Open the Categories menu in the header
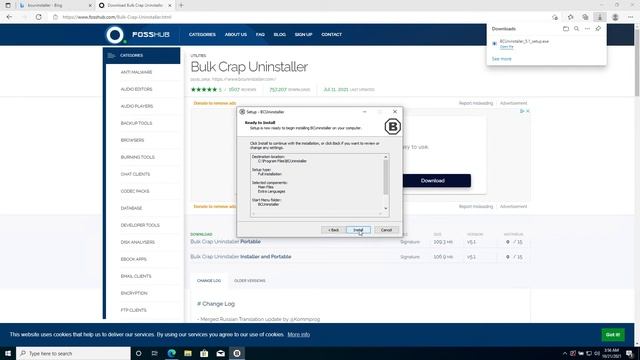The width and height of the screenshot is (640, 360). click(x=202, y=35)
